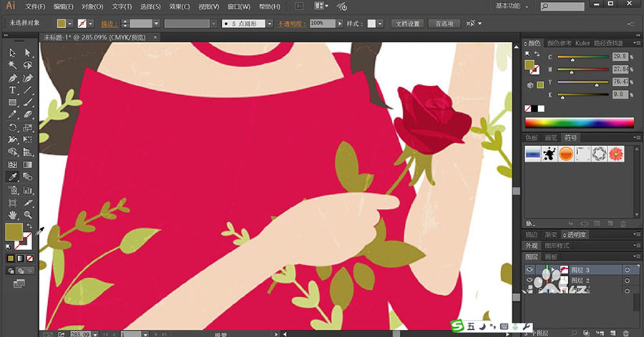Expand the 5 点圆形 brush dropdown
The width and height of the screenshot is (644, 337).
[269, 24]
